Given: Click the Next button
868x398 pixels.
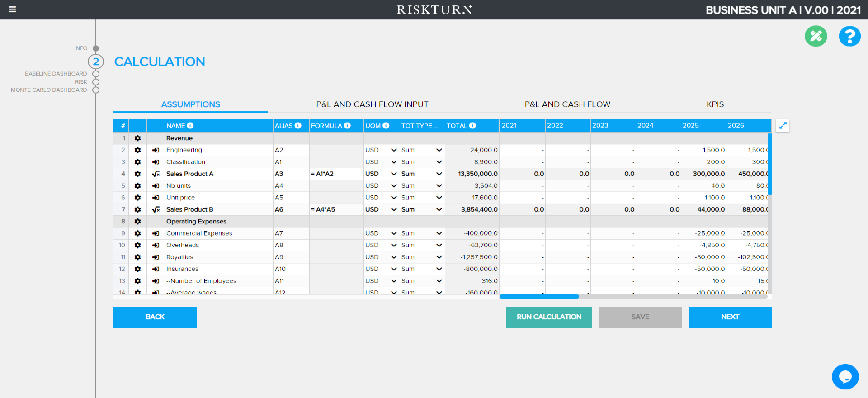Looking at the screenshot, I should coord(730,317).
